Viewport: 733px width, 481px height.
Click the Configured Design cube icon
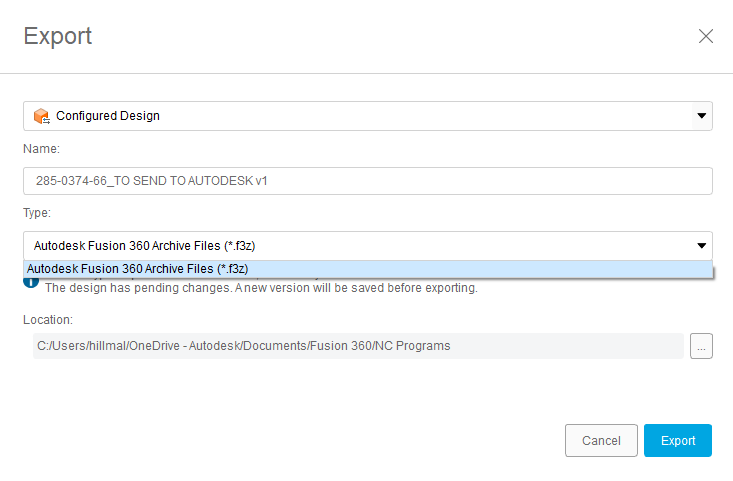[41, 116]
